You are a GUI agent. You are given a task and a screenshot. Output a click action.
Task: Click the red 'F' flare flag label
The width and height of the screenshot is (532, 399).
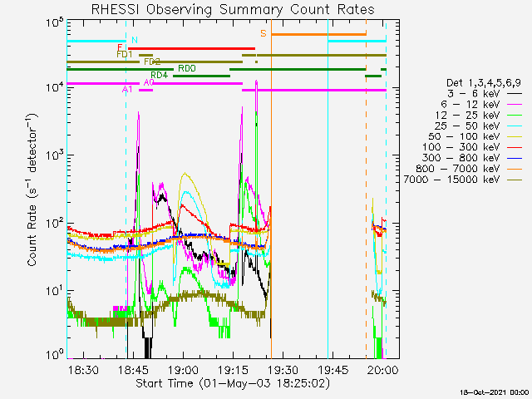tap(120, 47)
